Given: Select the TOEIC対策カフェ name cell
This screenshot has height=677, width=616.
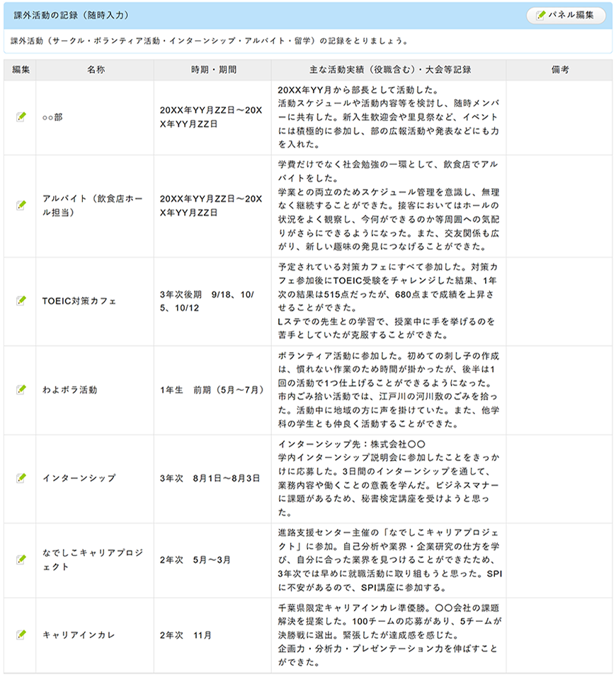Looking at the screenshot, I should tap(95, 302).
